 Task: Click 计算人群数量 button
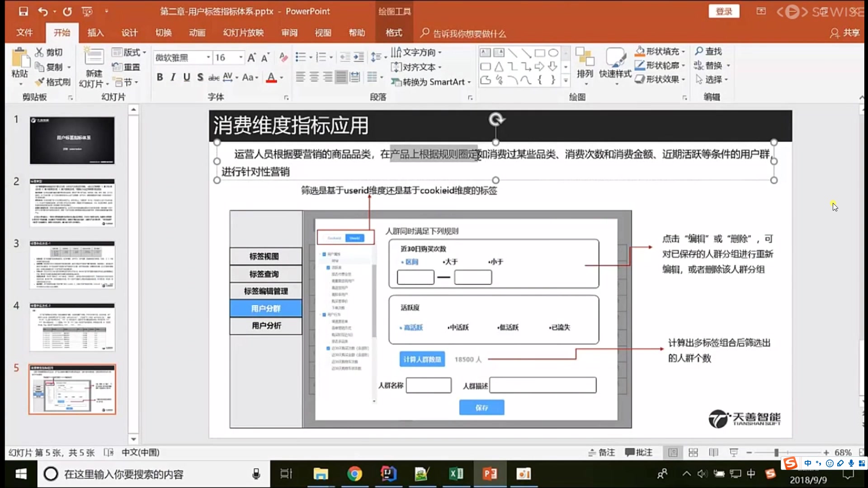tap(421, 359)
